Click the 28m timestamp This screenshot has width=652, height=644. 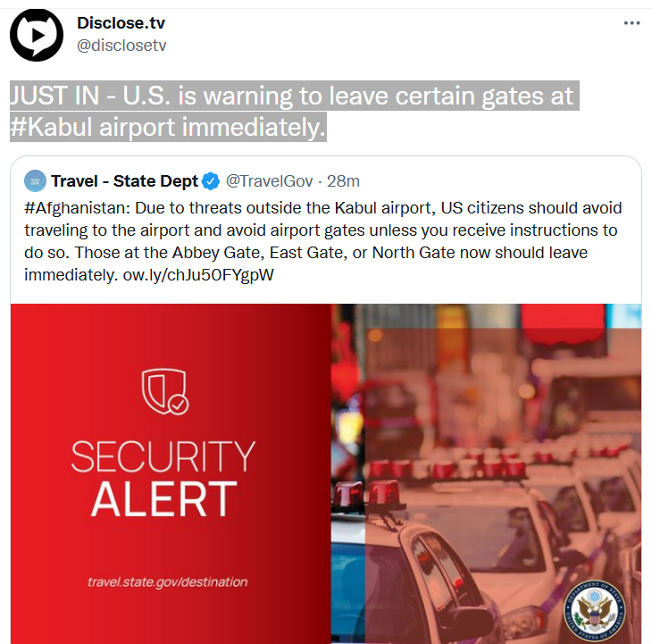[343, 181]
